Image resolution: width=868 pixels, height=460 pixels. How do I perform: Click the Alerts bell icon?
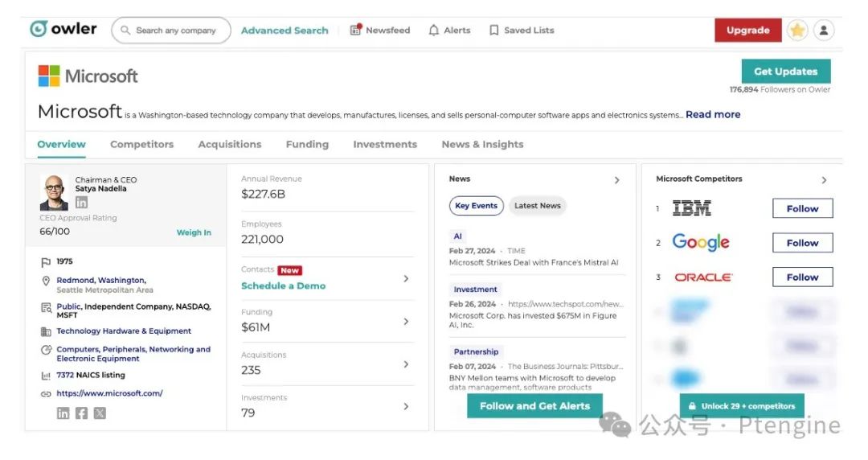tap(434, 31)
